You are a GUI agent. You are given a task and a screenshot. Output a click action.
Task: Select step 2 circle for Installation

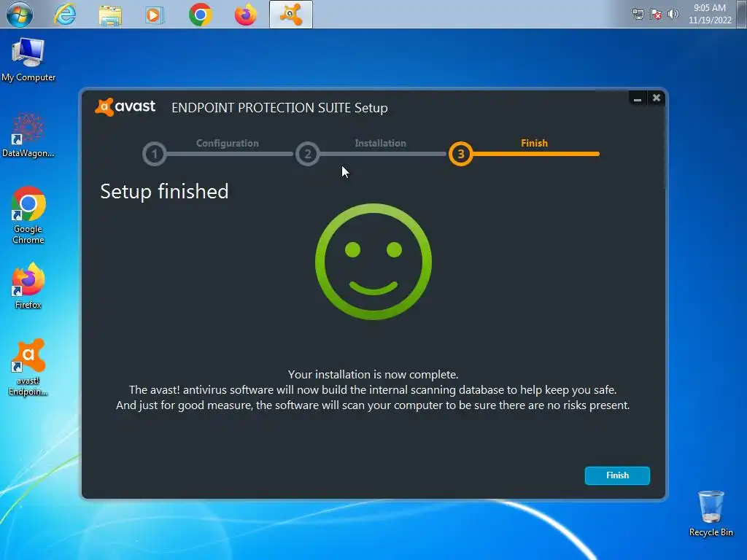tap(307, 154)
